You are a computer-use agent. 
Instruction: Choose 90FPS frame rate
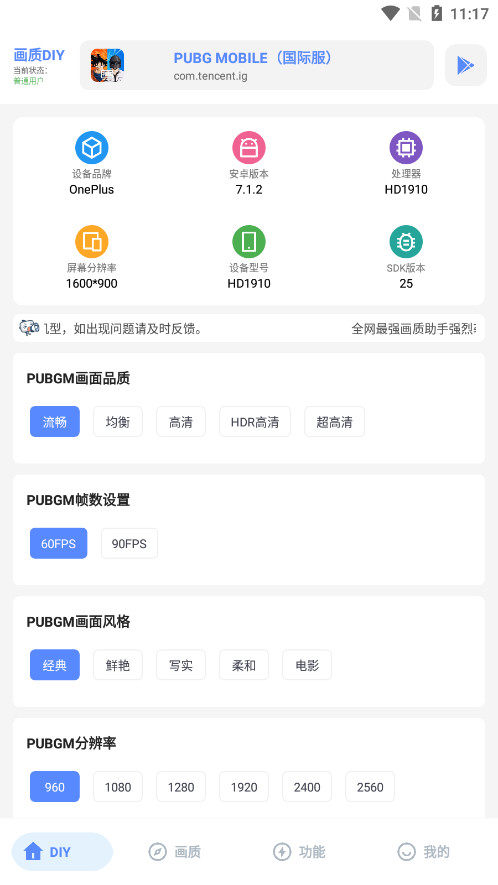pos(129,544)
